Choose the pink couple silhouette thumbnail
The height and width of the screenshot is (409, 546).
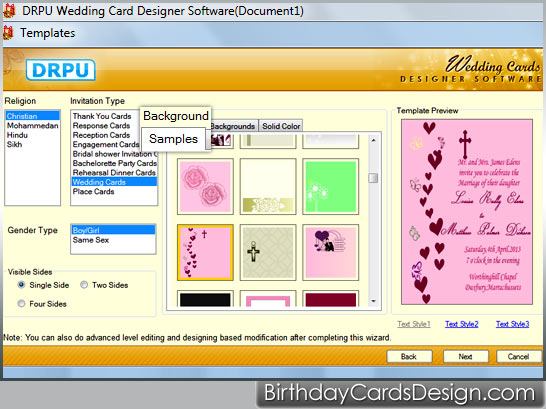330,252
